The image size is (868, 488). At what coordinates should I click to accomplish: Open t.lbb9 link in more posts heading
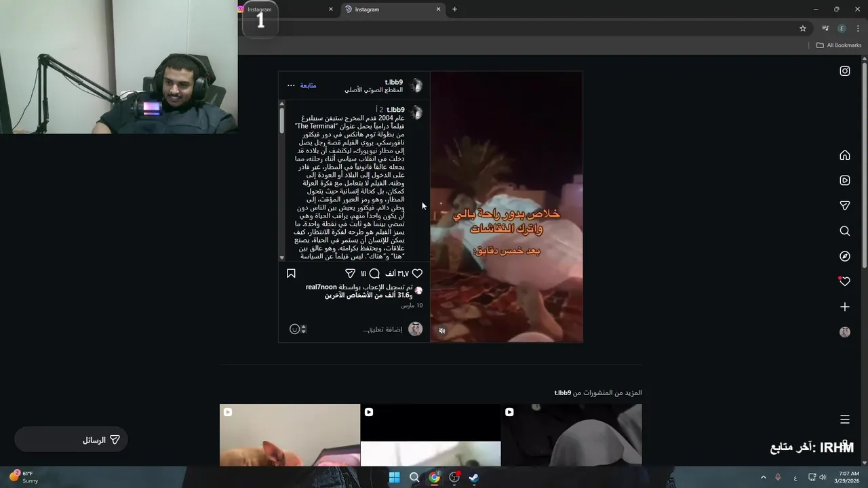click(563, 392)
